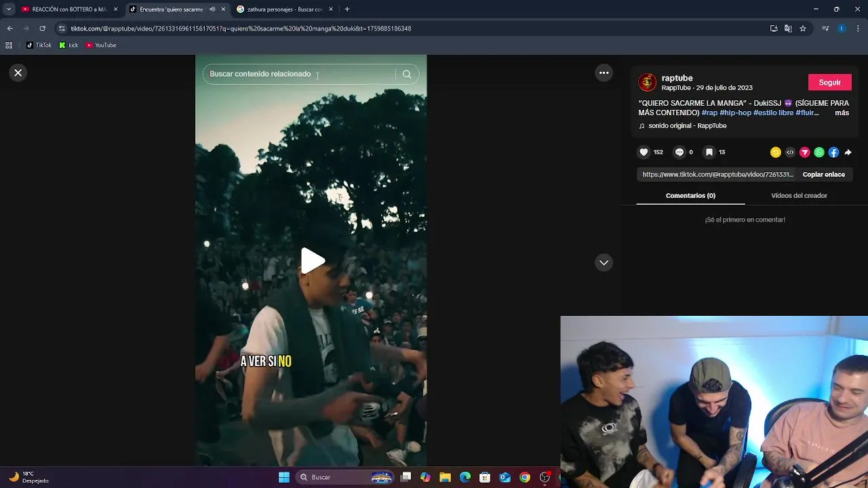This screenshot has width=868, height=488.
Task: Open the raptube profile avatar
Action: [648, 82]
